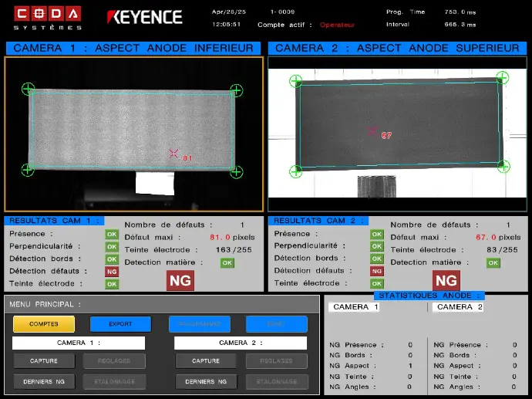Click the Keyence logo
The width and height of the screenshot is (532, 399).
(145, 17)
